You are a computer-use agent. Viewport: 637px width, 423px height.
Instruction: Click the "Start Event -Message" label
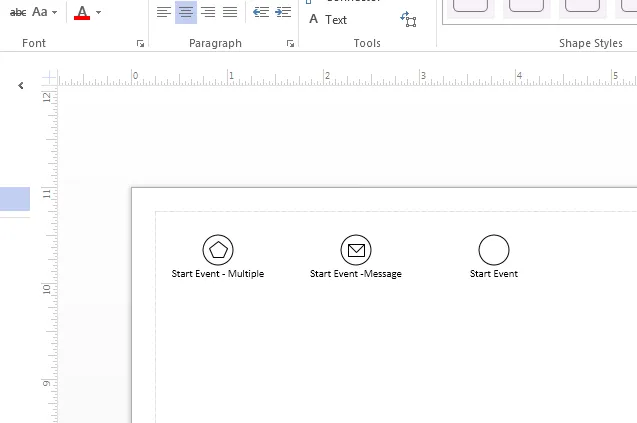tap(356, 274)
